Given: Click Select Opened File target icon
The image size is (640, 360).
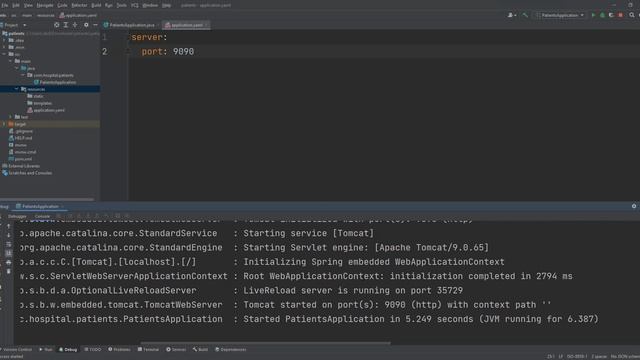Looking at the screenshot, I should [x=56, y=25].
